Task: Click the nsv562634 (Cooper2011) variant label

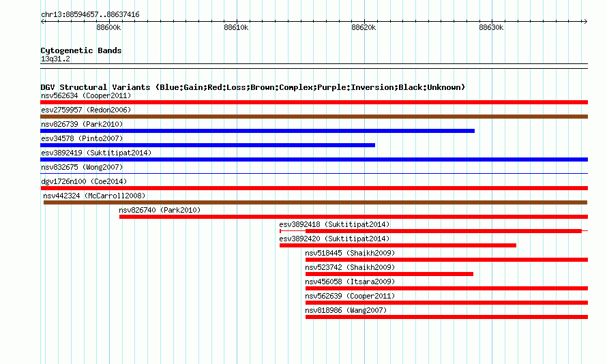Action: coord(86,95)
